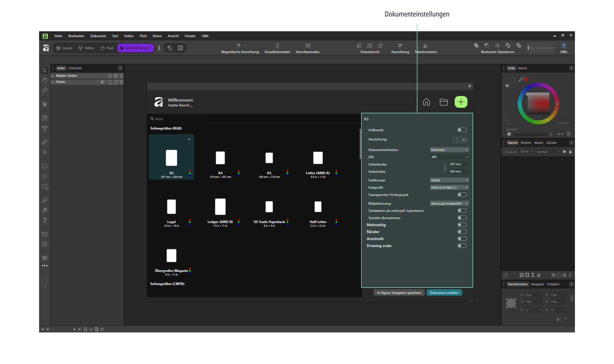
Task: Open the folder icon in the welcome dialog
Action: [x=444, y=102]
